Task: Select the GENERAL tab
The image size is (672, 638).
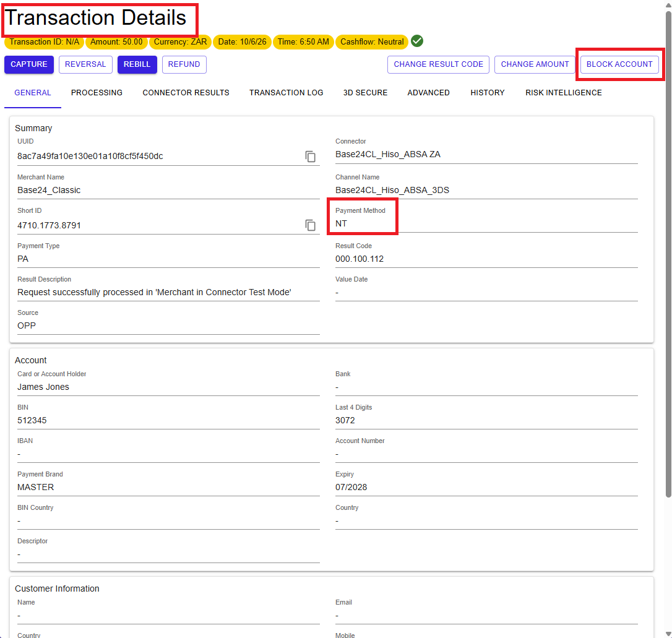Action: pyautogui.click(x=33, y=93)
